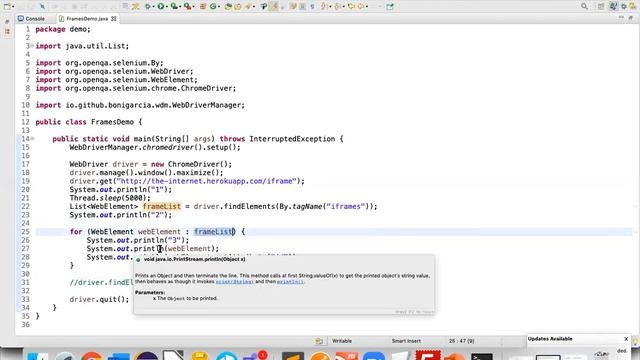
Task: Open the New wizard dropdown arrow
Action: click(x=13, y=7)
